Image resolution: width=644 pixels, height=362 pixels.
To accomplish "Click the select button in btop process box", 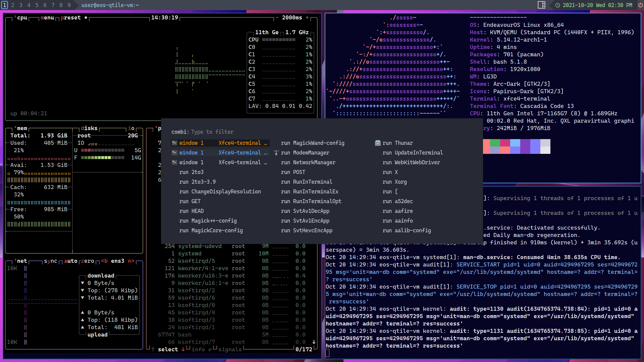I will (x=168, y=349).
